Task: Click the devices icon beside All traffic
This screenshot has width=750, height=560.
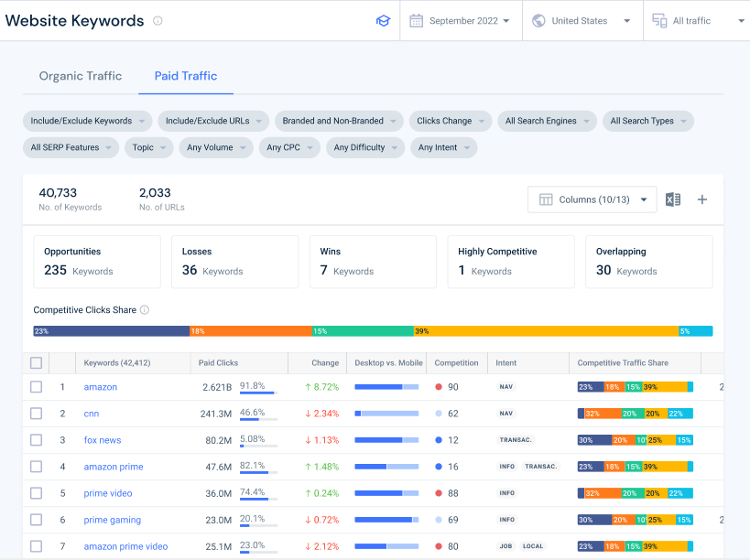Action: tap(657, 20)
